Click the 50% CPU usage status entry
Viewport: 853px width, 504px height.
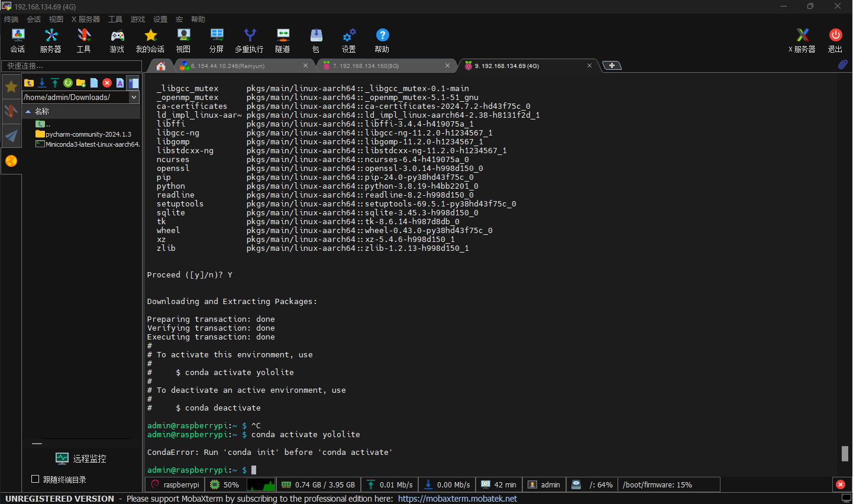(x=224, y=484)
